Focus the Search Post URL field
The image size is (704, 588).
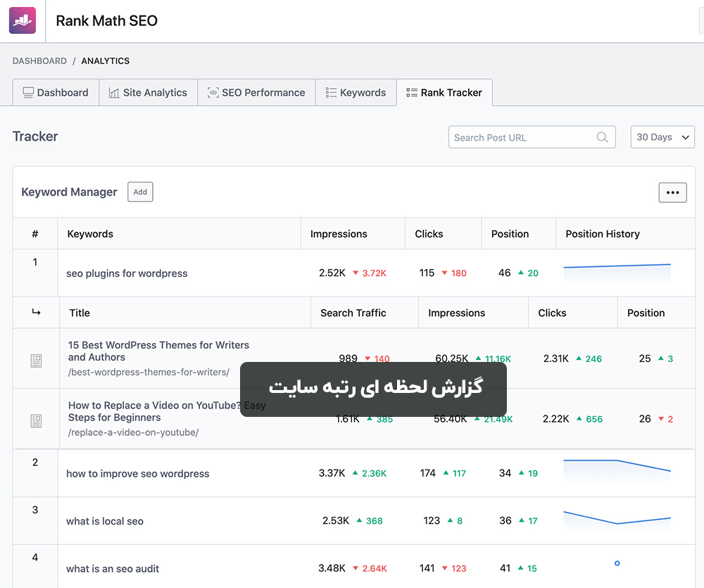[532, 137]
